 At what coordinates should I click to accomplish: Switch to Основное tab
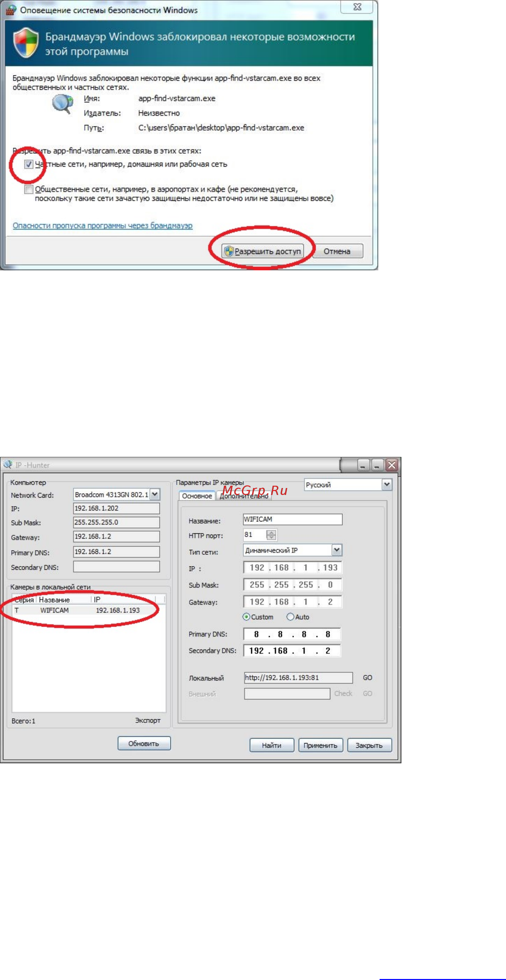[x=197, y=496]
